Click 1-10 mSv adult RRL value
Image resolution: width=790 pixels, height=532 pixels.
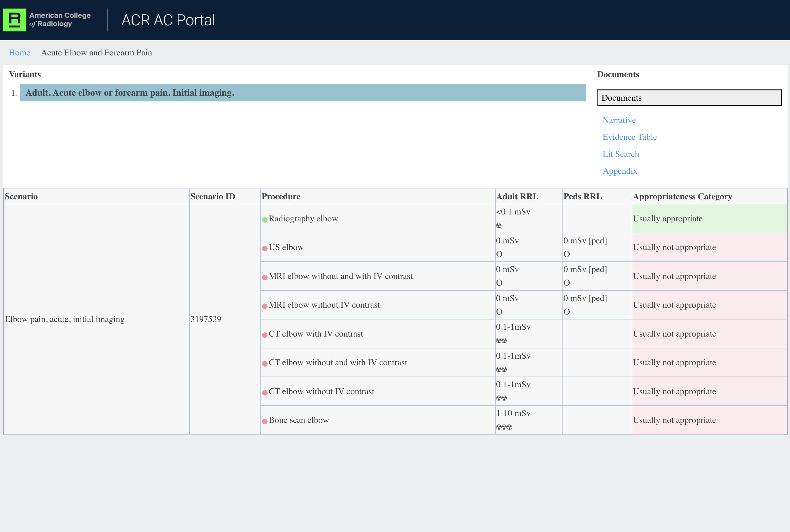(513, 413)
